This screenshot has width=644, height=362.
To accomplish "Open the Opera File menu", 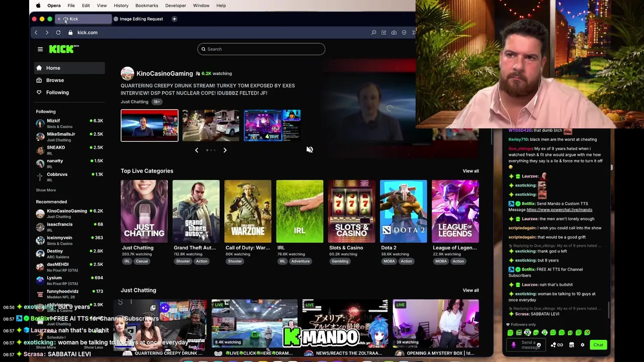I will pos(71,6).
